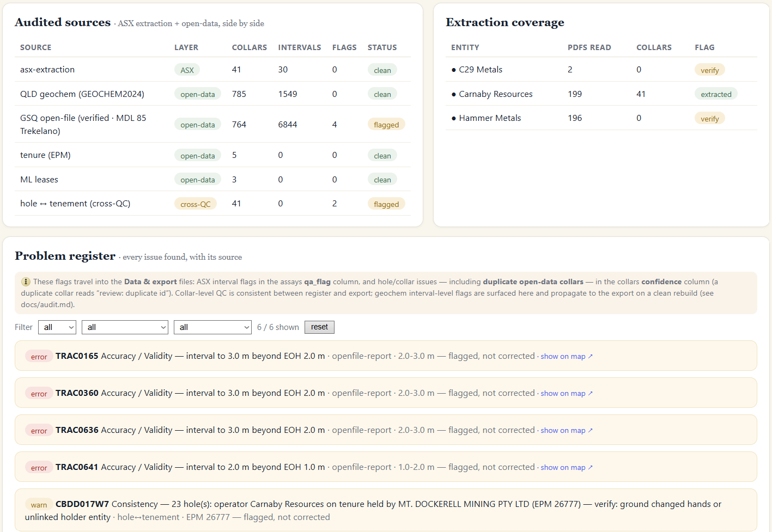This screenshot has width=772, height=532.
Task: Click flagged status for GSQ open-file row
Action: coord(386,125)
